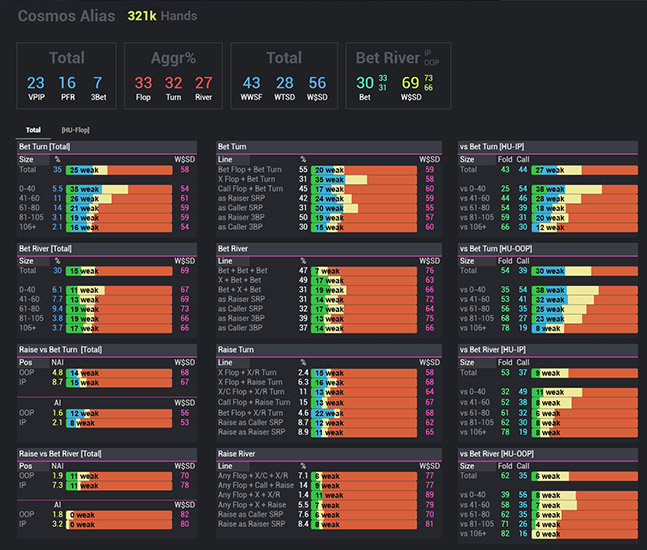This screenshot has width=647, height=550.
Task: Sort by Size column in Bet River [Total]
Action: click(28, 260)
